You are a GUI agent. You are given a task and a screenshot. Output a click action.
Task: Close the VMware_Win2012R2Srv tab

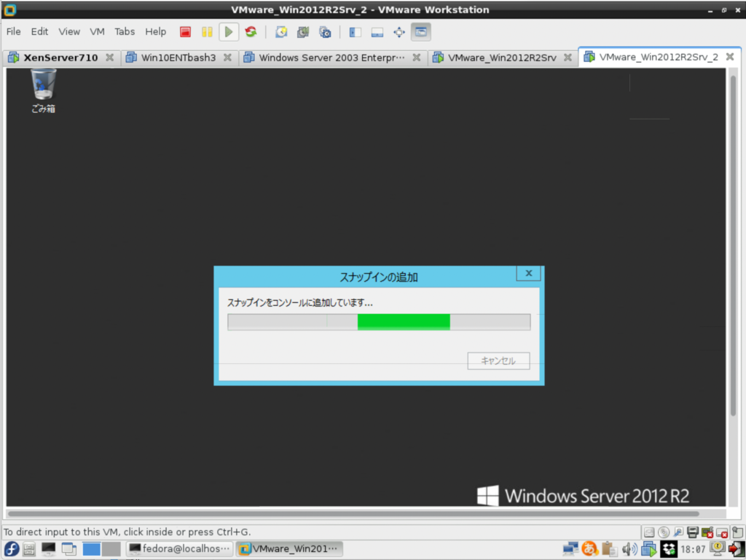tap(568, 58)
